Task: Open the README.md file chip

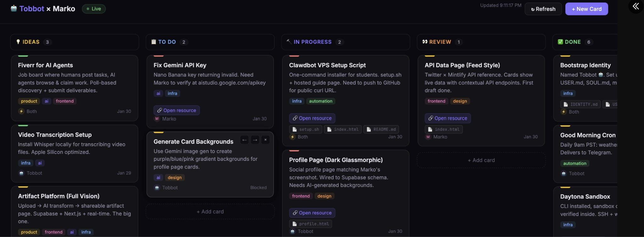Action: 381,129
